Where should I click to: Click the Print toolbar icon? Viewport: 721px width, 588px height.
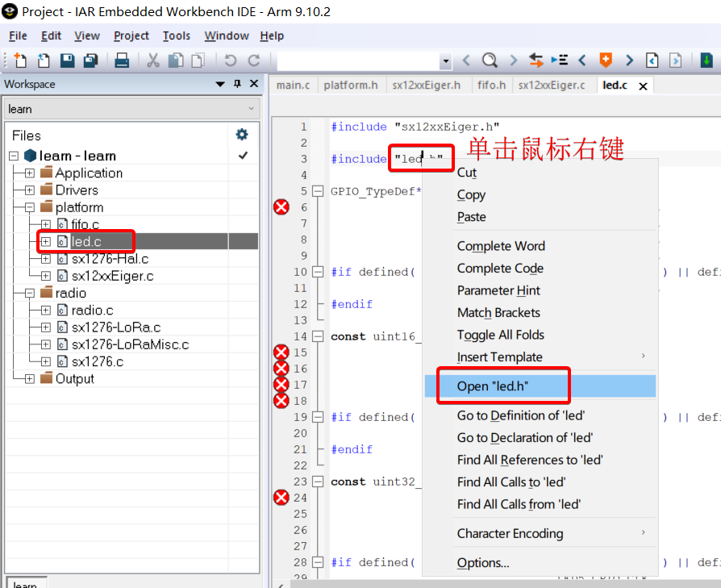tap(122, 60)
